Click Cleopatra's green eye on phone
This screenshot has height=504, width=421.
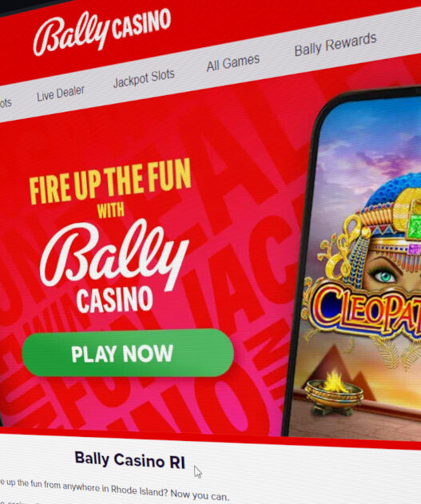(384, 276)
